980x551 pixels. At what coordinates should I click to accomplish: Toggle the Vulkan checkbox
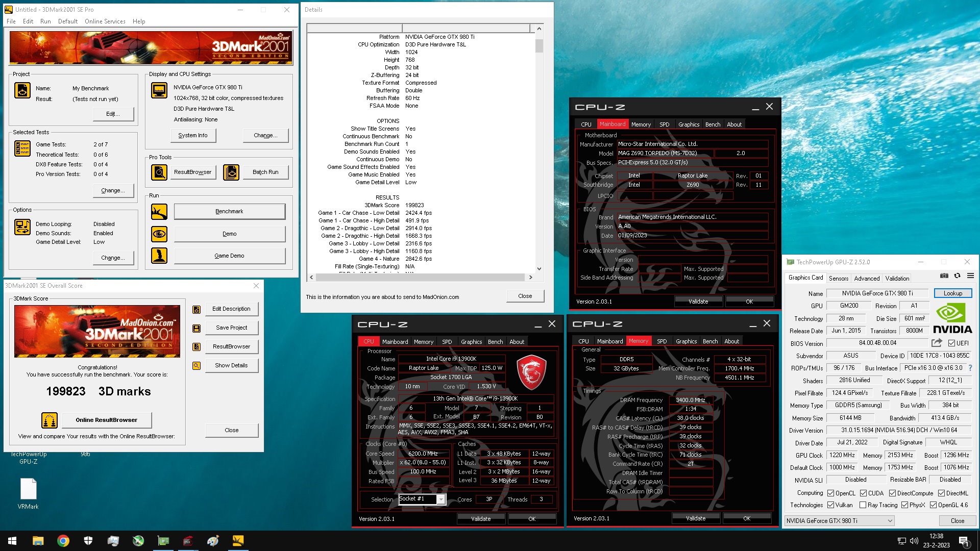[831, 505]
